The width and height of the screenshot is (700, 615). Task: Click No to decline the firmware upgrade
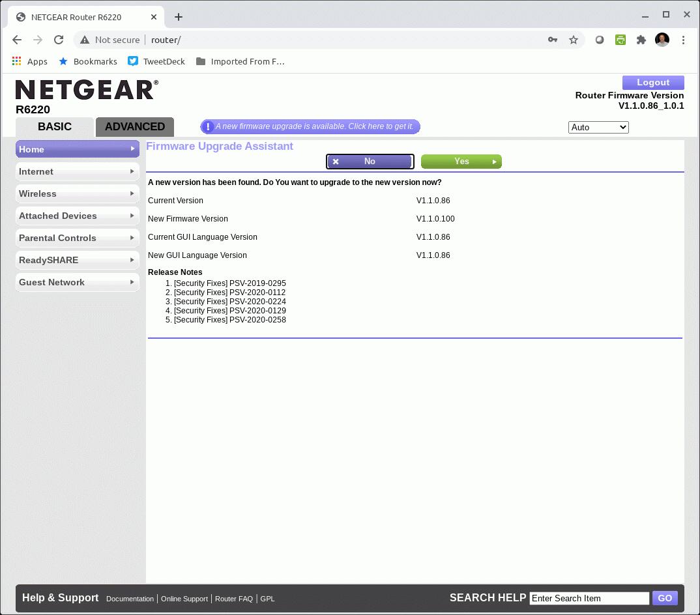point(370,162)
